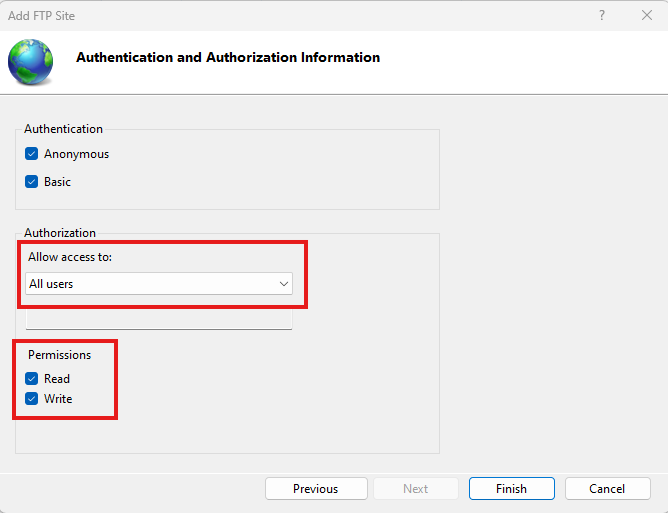Toggle the Write permission checkbox
This screenshot has height=513, width=668.
click(32, 399)
